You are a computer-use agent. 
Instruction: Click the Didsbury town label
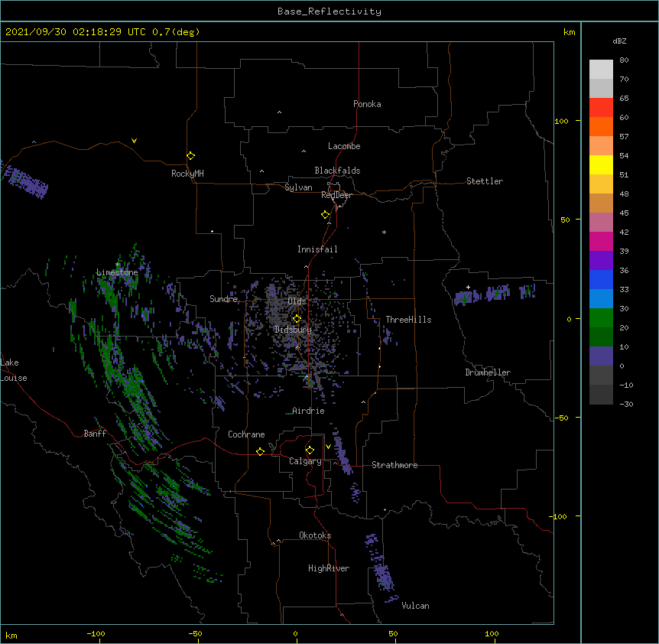[x=293, y=330]
